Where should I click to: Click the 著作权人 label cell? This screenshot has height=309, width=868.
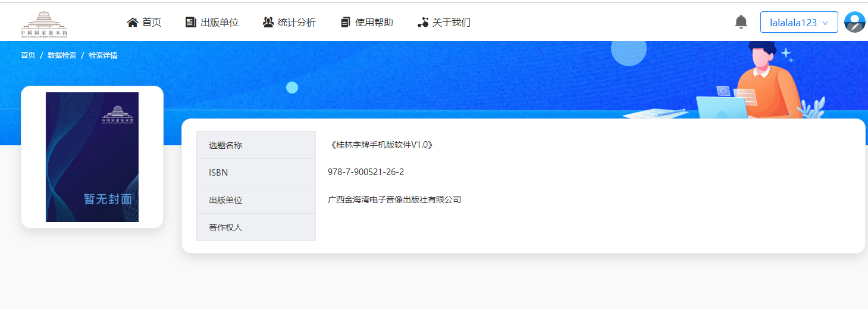tap(256, 227)
